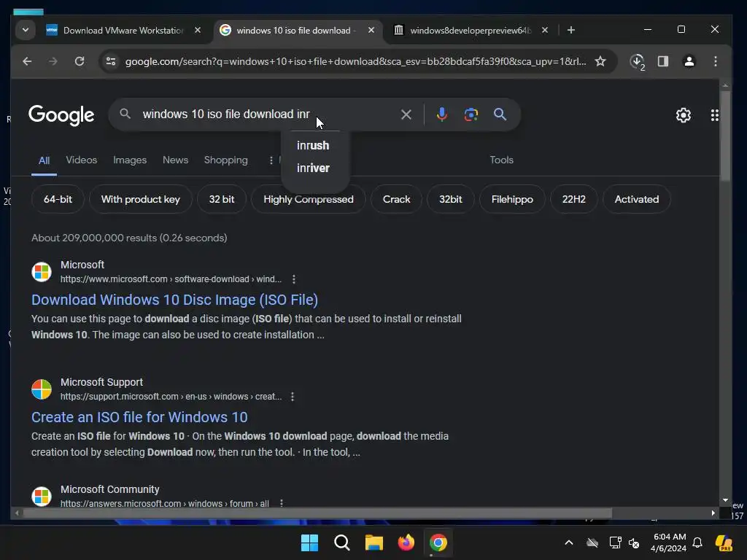Image resolution: width=747 pixels, height=560 pixels.
Task: Close the windows 10 iso search tab
Action: (371, 30)
